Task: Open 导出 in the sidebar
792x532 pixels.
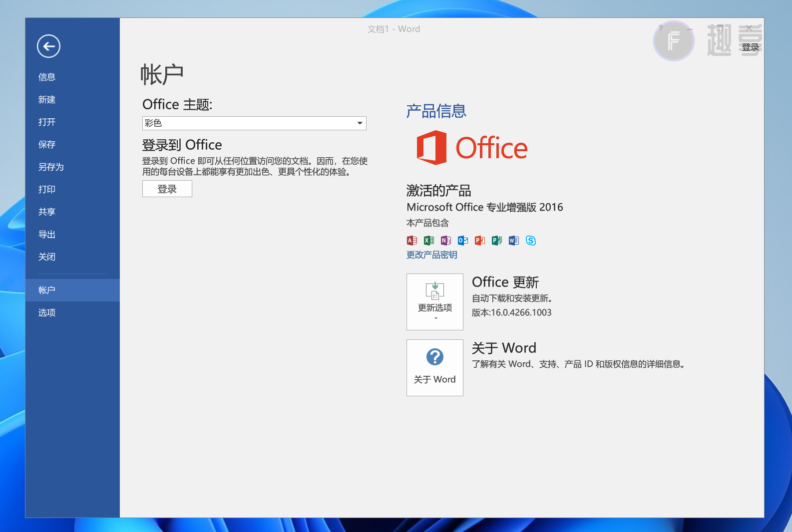Action: point(72,234)
